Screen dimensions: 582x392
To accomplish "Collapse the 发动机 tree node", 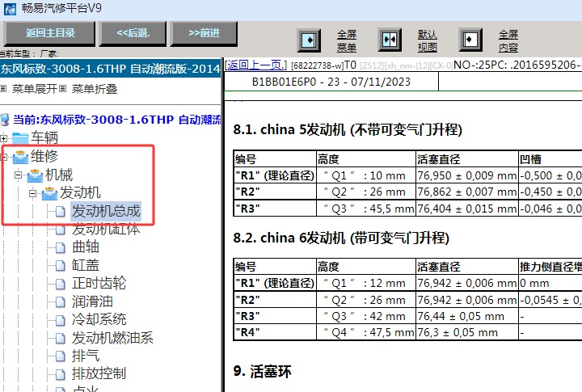I will click(x=32, y=193).
